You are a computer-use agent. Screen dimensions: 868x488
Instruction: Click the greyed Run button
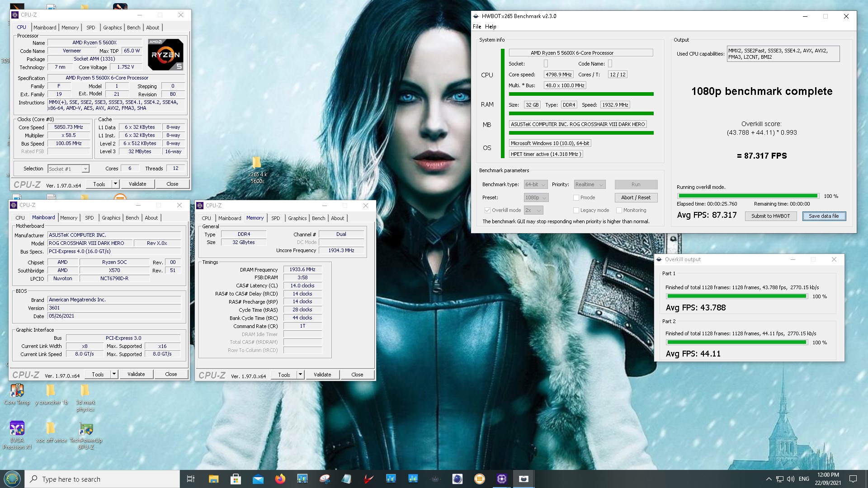(636, 184)
